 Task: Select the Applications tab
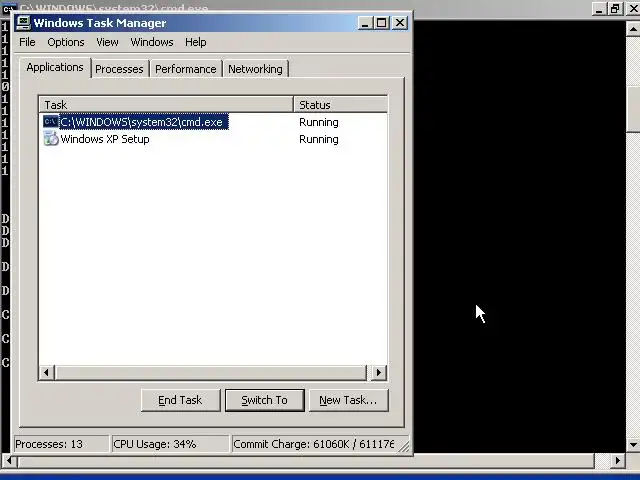55,67
